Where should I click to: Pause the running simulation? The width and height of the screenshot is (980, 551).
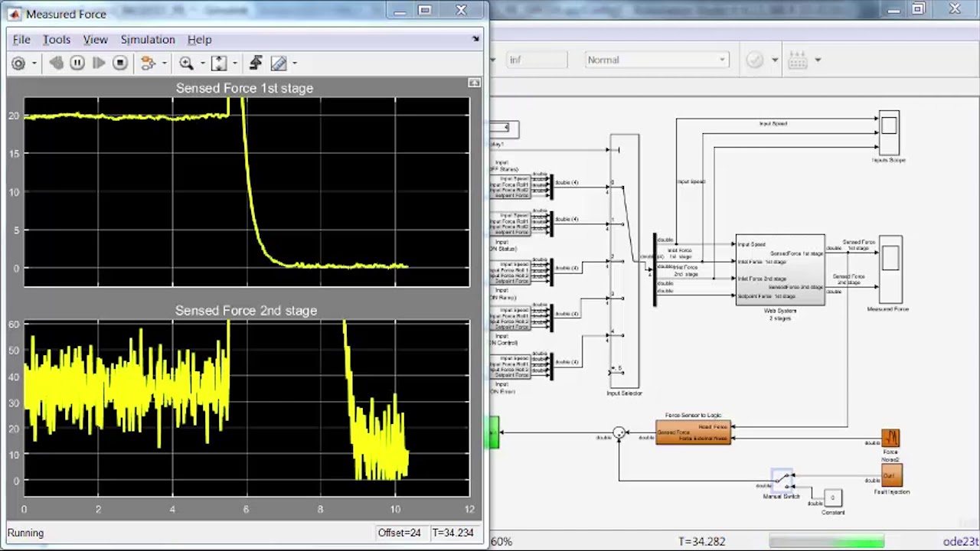[x=77, y=64]
